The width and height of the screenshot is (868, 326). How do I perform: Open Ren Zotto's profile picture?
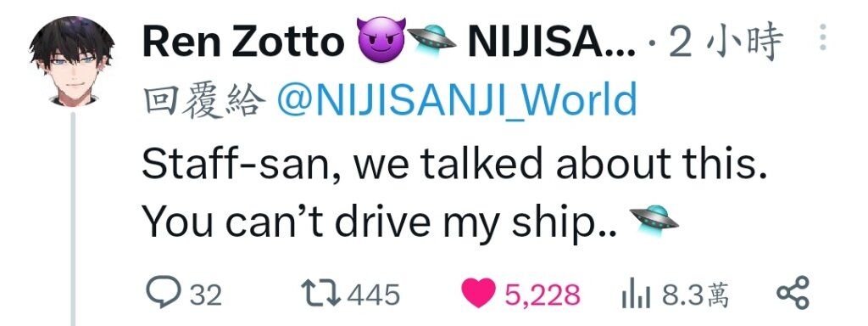click(x=71, y=61)
